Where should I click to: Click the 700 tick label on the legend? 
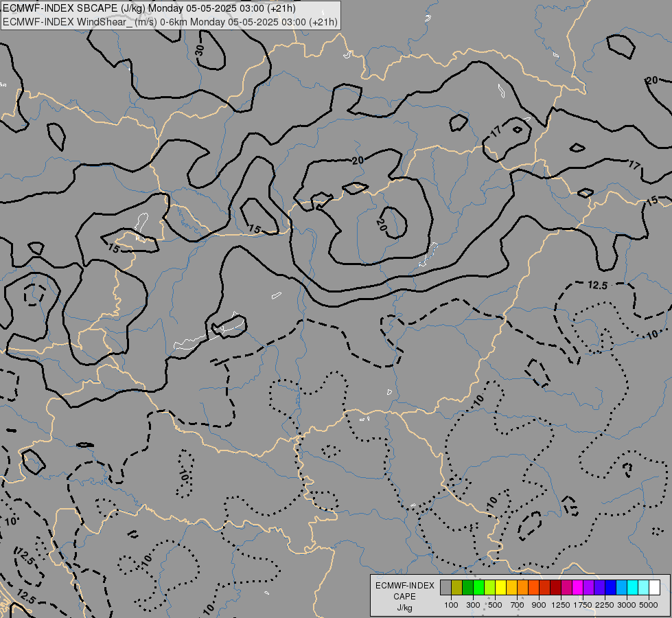point(518,605)
